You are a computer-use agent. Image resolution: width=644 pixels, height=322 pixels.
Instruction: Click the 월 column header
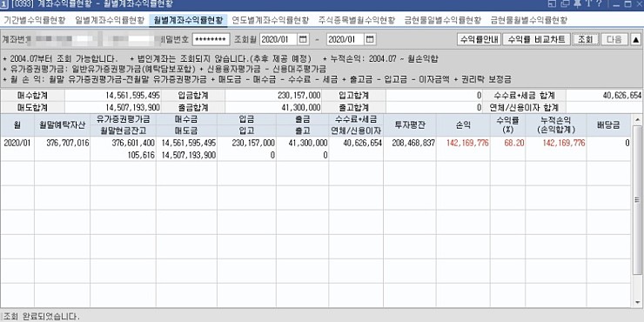coord(17,125)
